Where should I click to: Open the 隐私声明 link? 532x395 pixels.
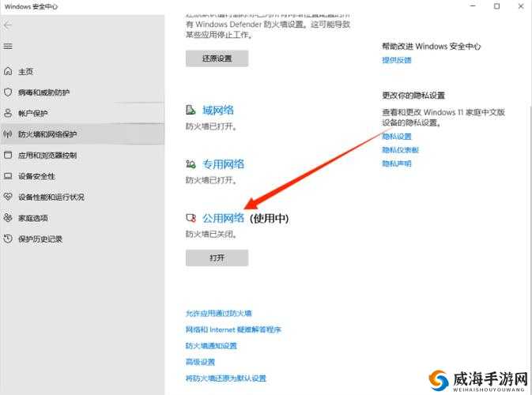397,164
